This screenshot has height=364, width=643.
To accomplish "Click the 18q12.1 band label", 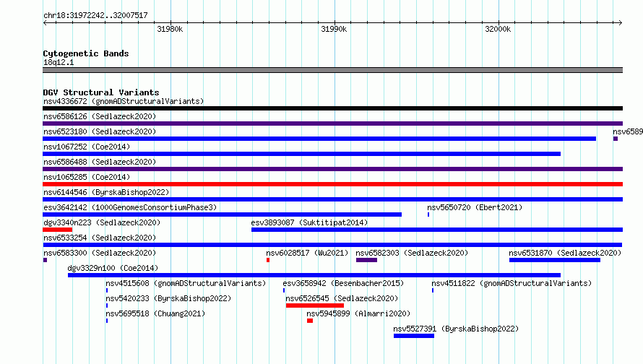I will click(x=59, y=62).
